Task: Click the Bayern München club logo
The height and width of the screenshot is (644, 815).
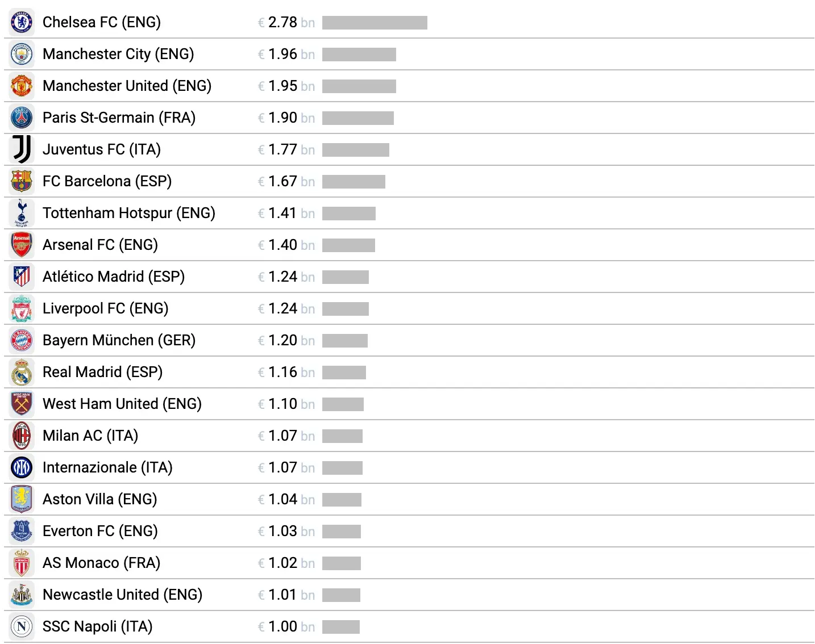Action: [x=22, y=340]
